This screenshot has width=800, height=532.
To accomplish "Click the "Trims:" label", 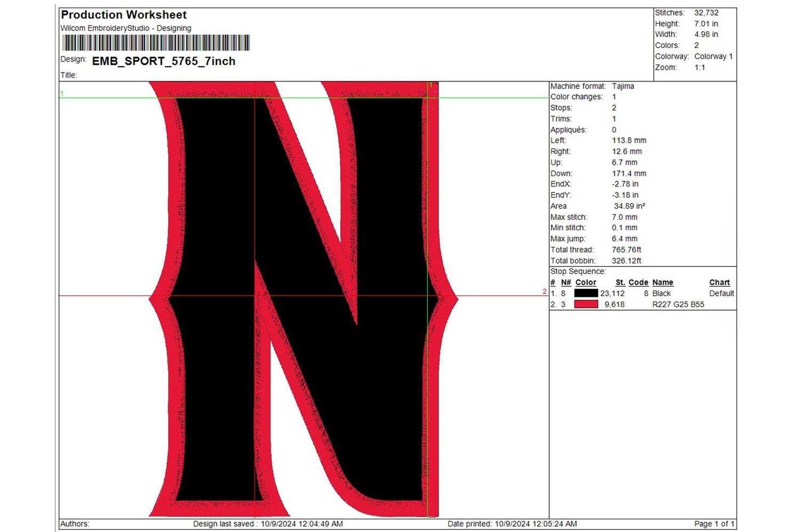I will pyautogui.click(x=561, y=119).
